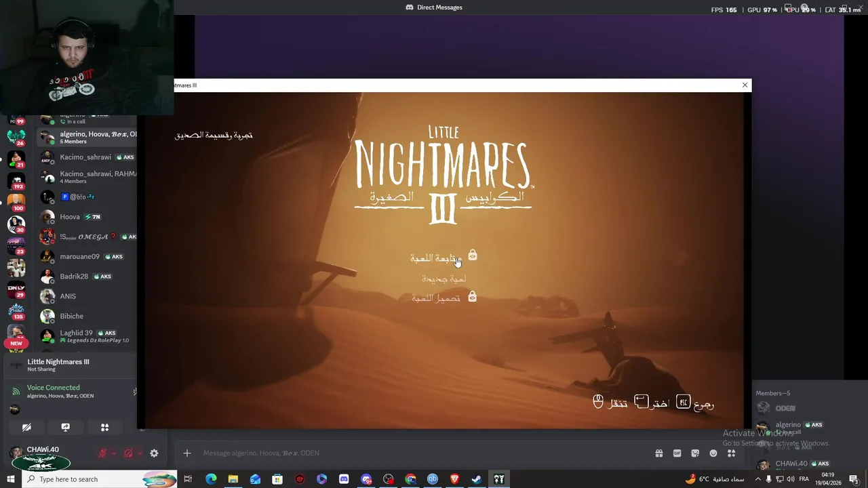The width and height of the screenshot is (868, 488).
Task: Open DM with Badrik28
Action: 87,277
